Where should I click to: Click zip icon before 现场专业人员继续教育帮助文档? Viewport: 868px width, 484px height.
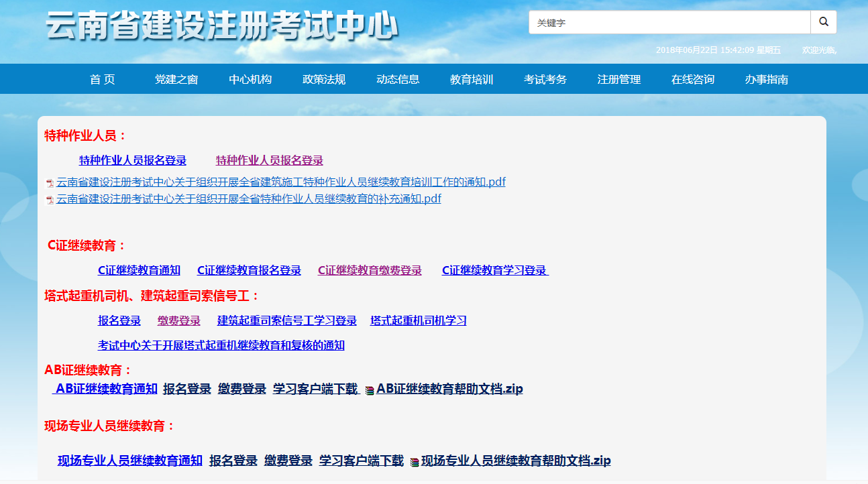(x=415, y=462)
